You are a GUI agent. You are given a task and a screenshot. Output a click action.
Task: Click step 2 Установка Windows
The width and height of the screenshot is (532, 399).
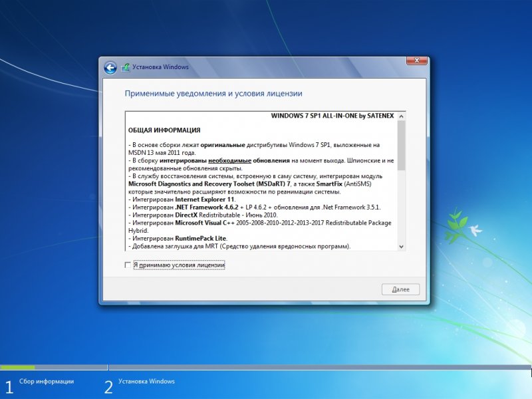pyautogui.click(x=140, y=386)
